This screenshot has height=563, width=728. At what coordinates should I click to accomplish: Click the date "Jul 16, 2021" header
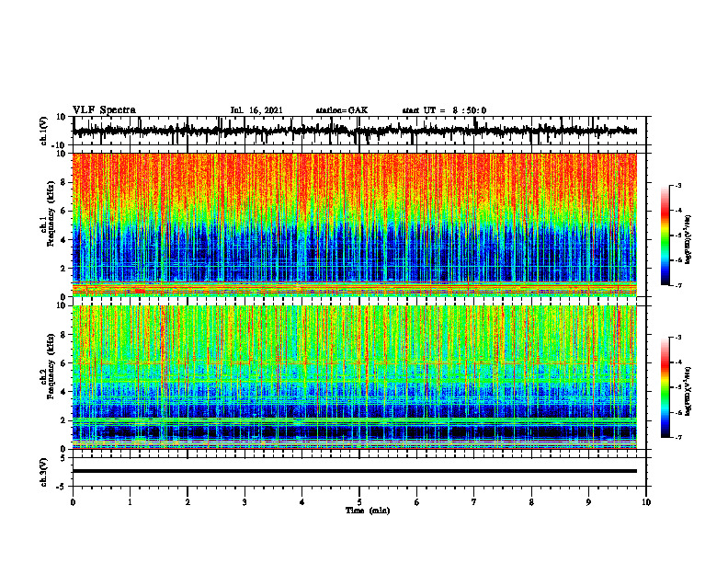coord(256,110)
